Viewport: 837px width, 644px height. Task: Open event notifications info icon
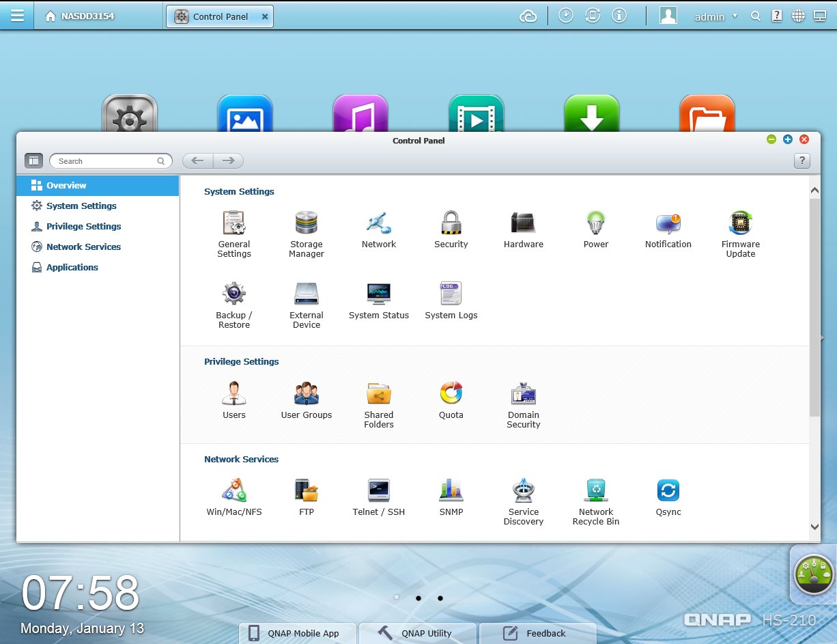click(x=619, y=16)
